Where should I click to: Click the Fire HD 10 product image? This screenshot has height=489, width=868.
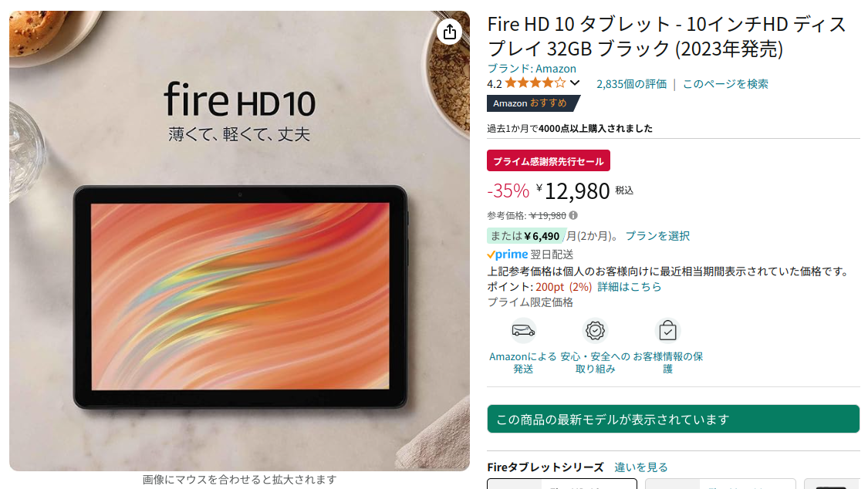point(239,241)
